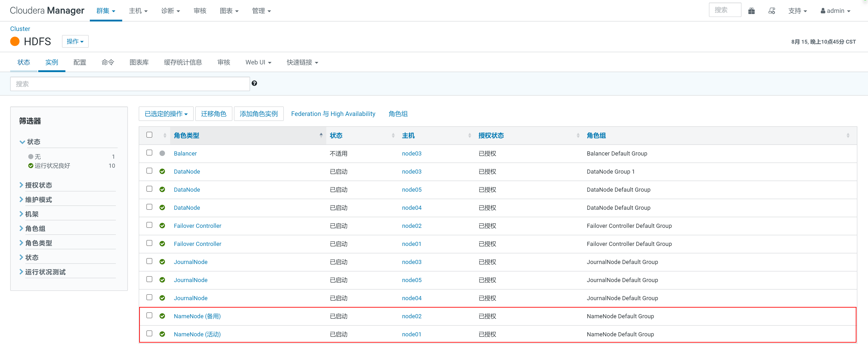The width and height of the screenshot is (868, 344).
Task: Open Federation 与 High Availability link
Action: (x=333, y=114)
